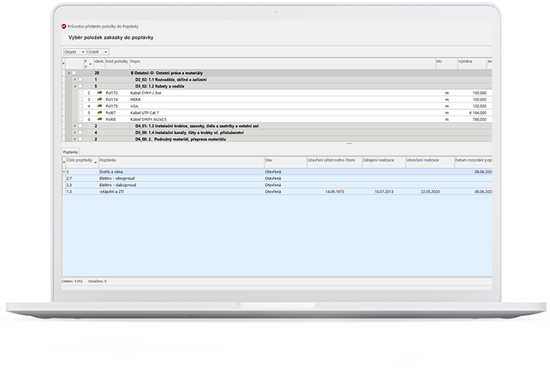Sort by the Poptávka column header

click(x=181, y=162)
